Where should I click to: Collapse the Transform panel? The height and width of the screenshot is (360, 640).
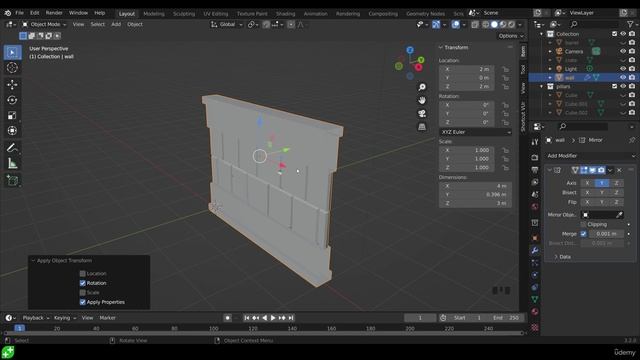[441, 48]
